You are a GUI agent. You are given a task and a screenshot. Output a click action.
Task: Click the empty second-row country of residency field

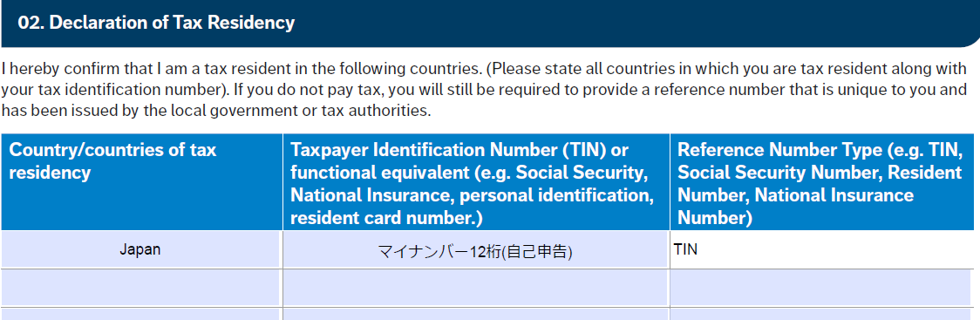coord(140,288)
